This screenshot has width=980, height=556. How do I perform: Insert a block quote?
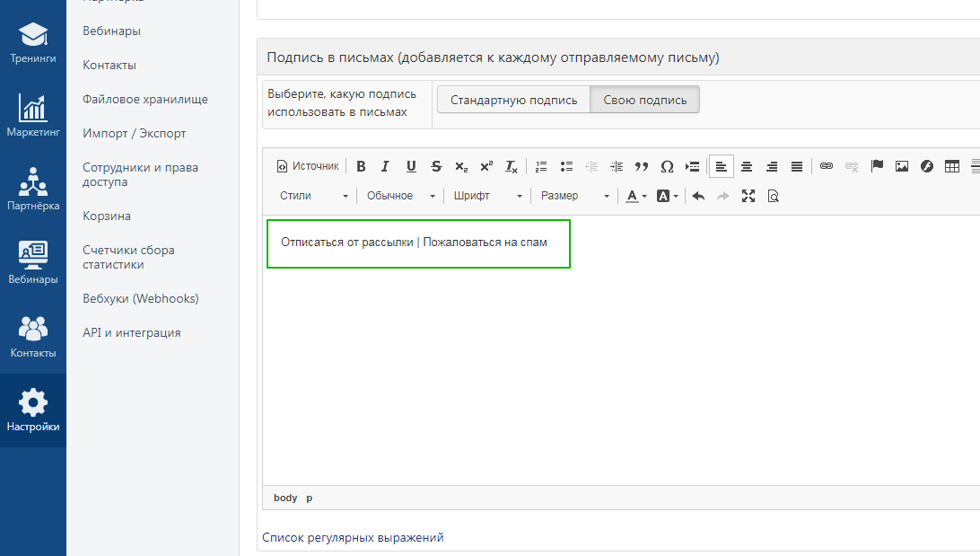tap(641, 166)
